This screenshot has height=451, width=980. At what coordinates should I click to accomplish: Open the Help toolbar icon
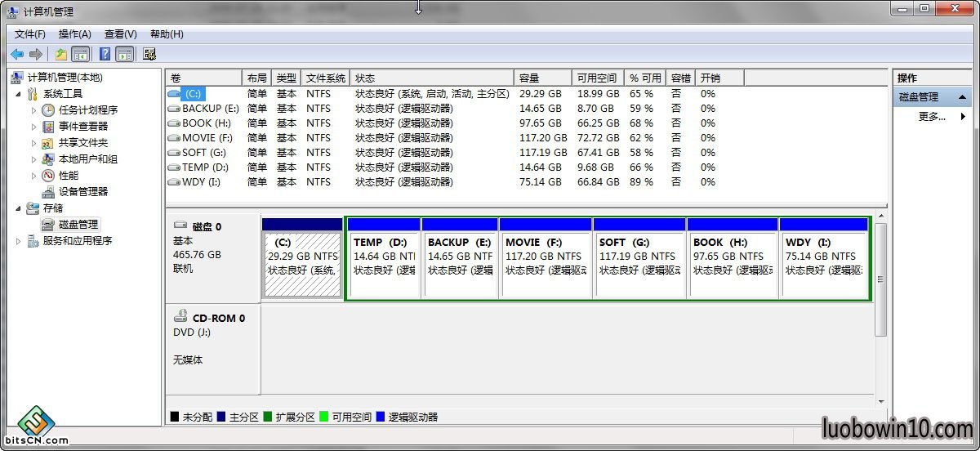tap(105, 54)
